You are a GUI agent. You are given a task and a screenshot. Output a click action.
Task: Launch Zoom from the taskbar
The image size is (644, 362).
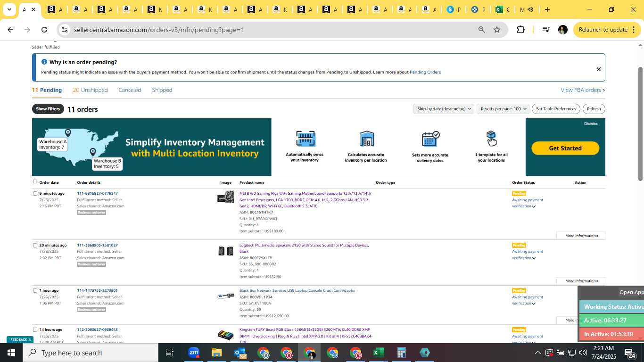(x=194, y=353)
